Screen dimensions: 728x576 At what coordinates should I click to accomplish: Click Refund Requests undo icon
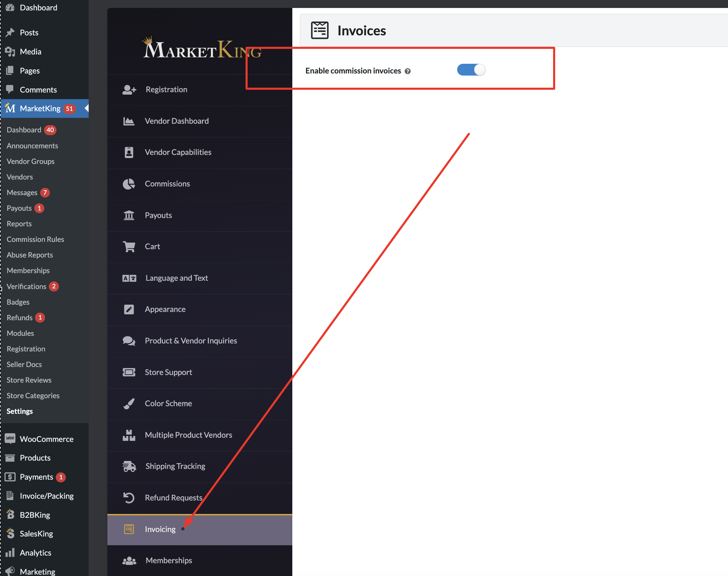coord(129,498)
